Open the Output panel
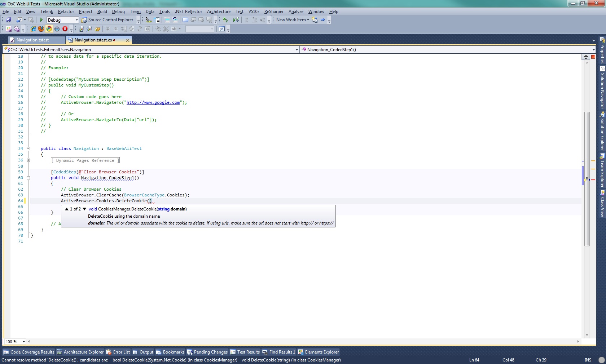 pos(143,352)
